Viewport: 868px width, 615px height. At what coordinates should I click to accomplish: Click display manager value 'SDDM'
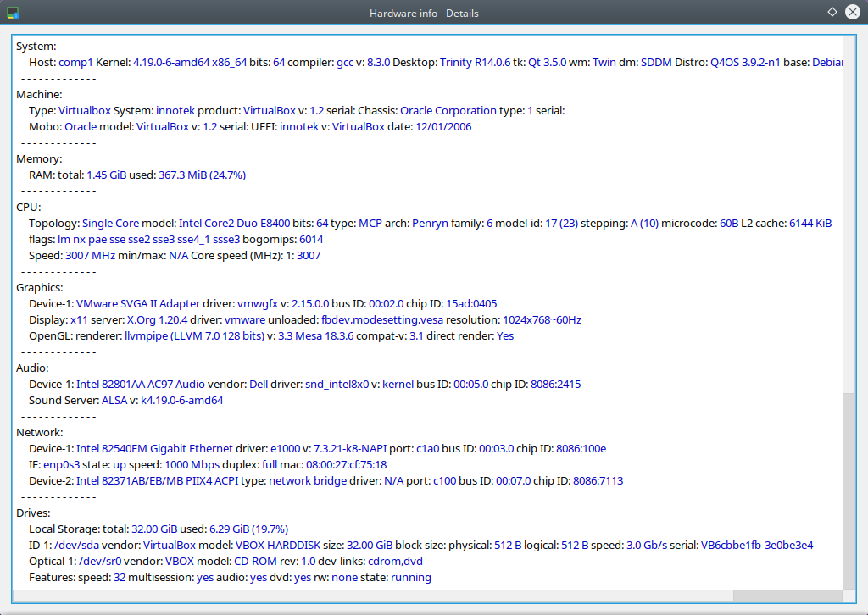click(656, 63)
